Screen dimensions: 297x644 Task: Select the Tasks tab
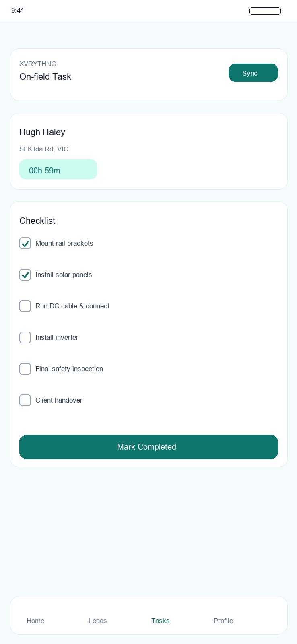[160, 621]
